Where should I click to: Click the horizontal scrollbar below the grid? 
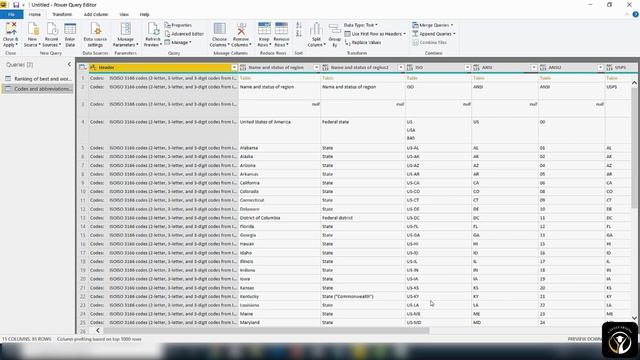click(266, 331)
